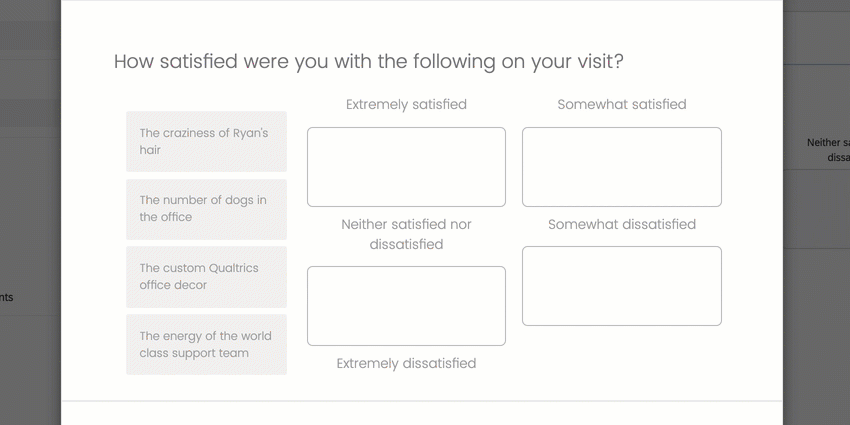Select the "craziness of Ryan's hair" item
Screen dimensions: 850x425
(206, 141)
